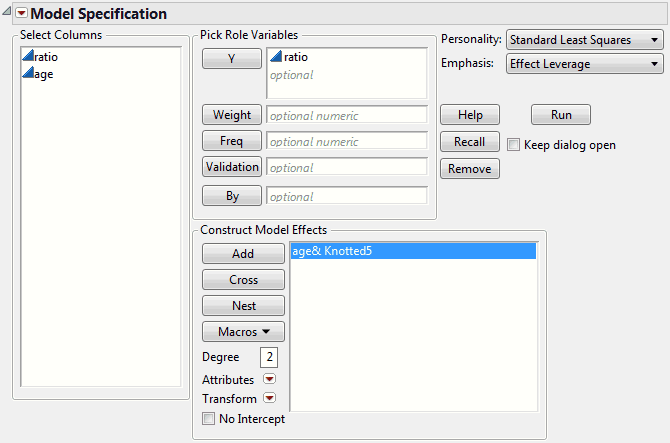Click the continuous icon beside ratio column
The image size is (670, 443).
28,58
